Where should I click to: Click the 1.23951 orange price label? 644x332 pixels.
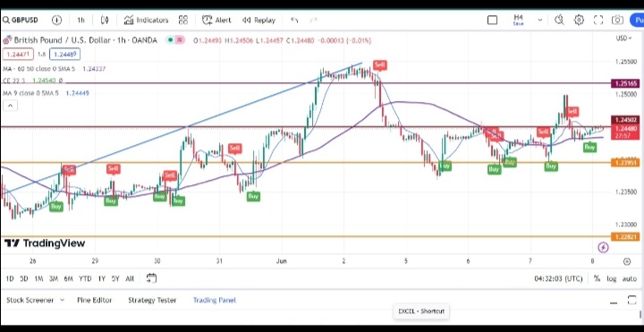(x=625, y=163)
